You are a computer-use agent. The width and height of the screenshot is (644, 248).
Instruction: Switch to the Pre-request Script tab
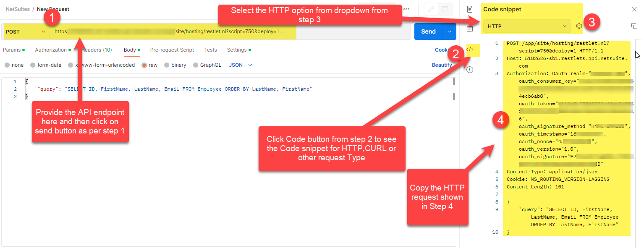tap(172, 50)
